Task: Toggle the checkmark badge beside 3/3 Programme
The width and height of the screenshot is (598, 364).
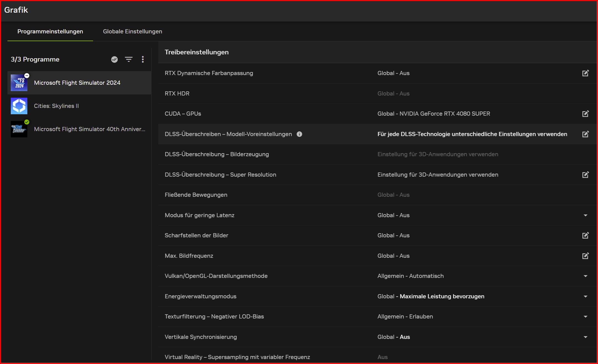Action: (x=114, y=59)
